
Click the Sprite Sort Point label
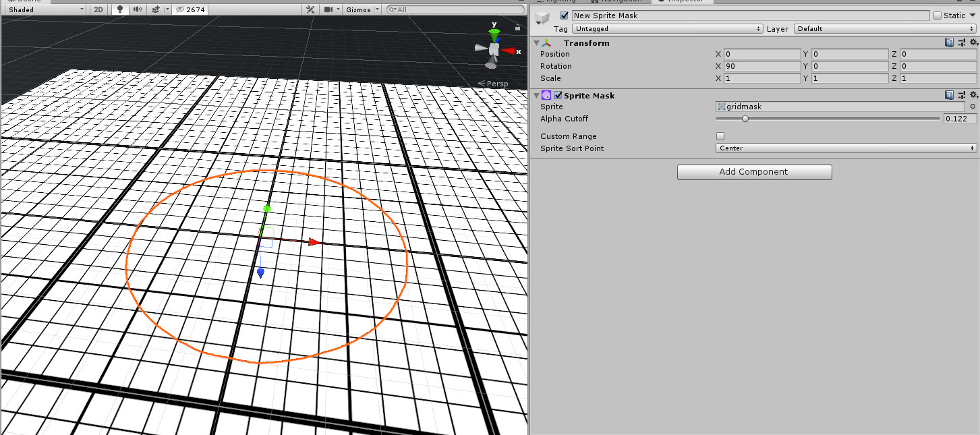click(572, 148)
